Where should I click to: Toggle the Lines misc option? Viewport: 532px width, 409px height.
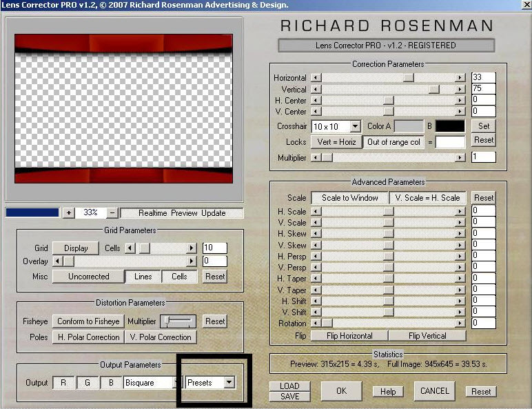(143, 277)
